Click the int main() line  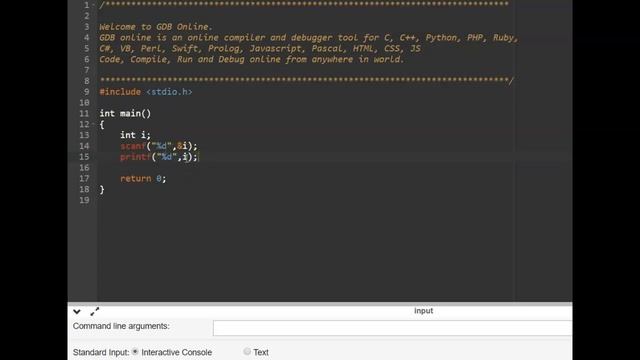[x=125, y=113]
